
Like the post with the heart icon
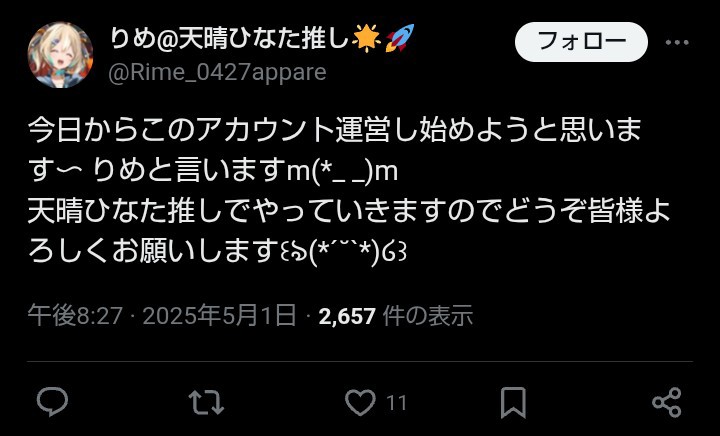[x=360, y=402]
